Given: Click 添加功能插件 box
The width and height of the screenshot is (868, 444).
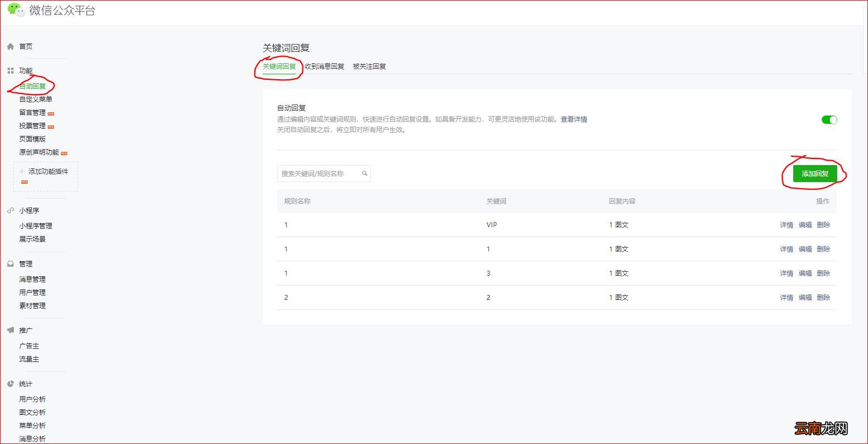Looking at the screenshot, I should pos(46,177).
